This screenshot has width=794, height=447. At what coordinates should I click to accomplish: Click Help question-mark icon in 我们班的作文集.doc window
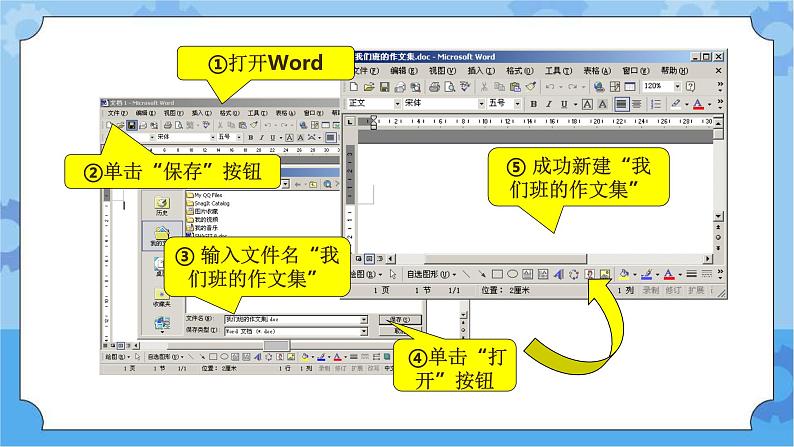point(690,87)
